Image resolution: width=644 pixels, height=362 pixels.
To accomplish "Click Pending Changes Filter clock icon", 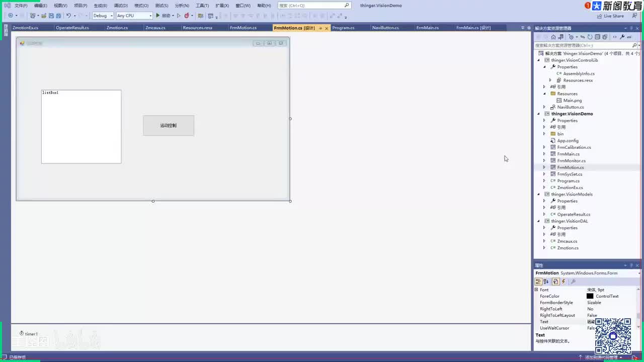I will pos(571,37).
